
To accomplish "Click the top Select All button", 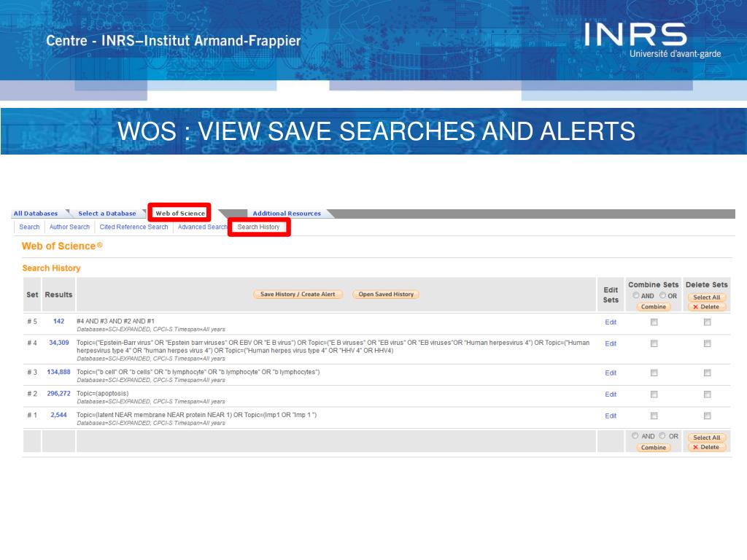I will coord(707,297).
